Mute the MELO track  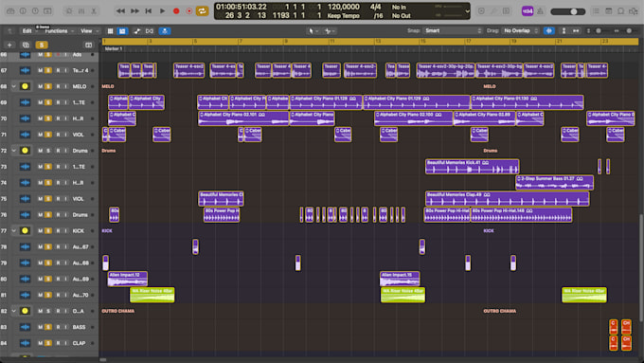[40, 86]
